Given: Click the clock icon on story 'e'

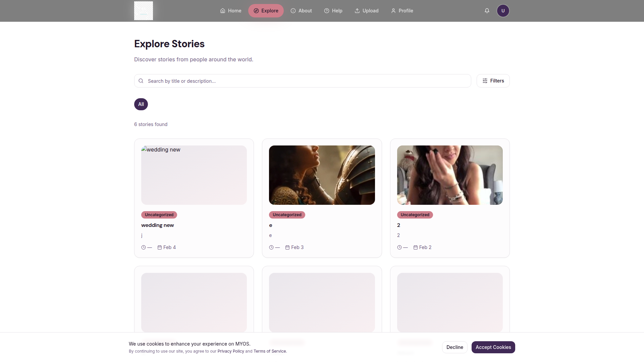Looking at the screenshot, I should pos(271,247).
